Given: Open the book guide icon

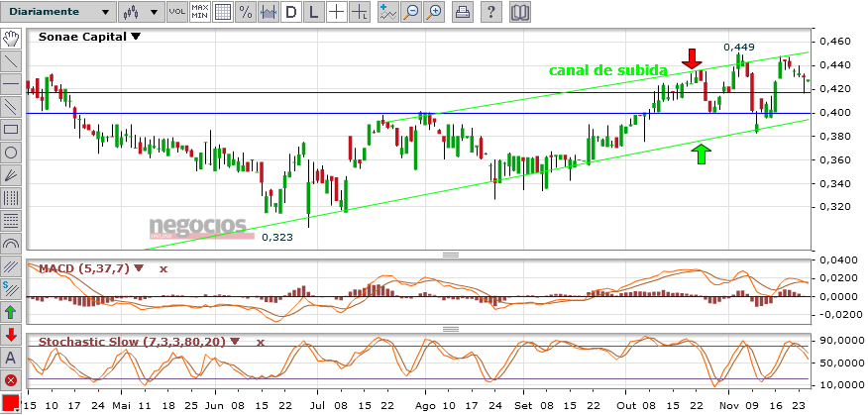Looking at the screenshot, I should 520,12.
